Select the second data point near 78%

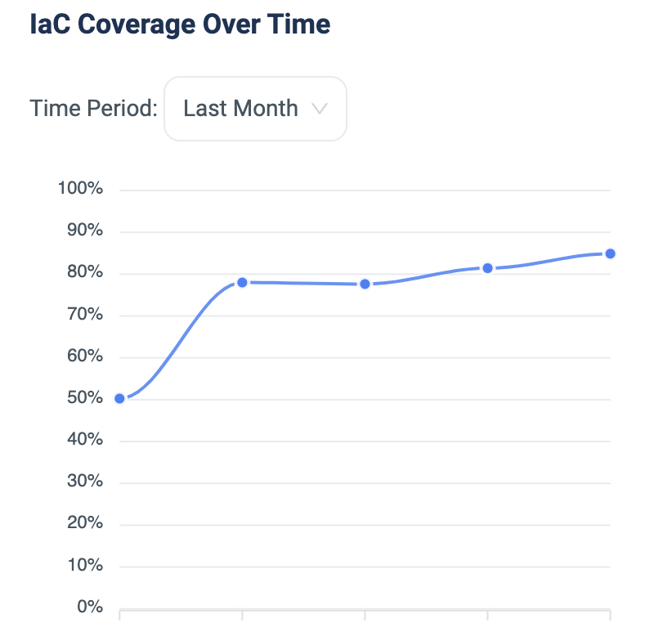pos(242,282)
